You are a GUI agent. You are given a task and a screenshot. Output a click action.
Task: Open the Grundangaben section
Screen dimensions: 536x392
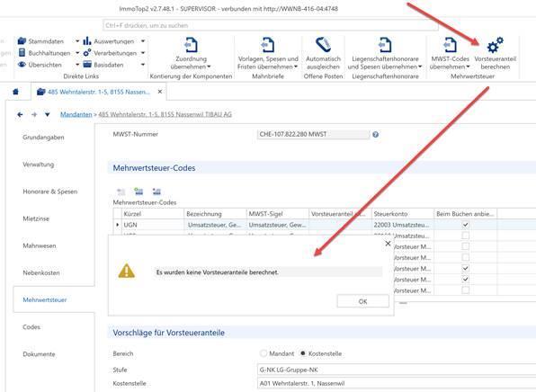pos(43,137)
